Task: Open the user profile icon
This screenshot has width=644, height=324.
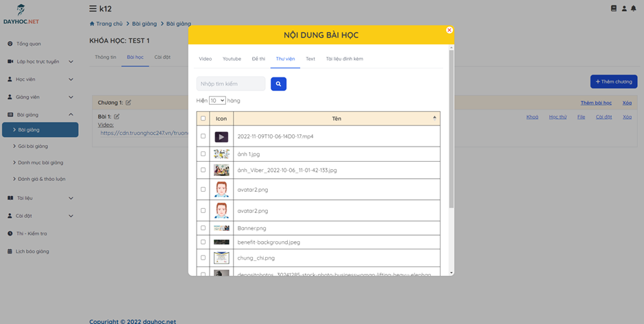Action: click(x=623, y=9)
